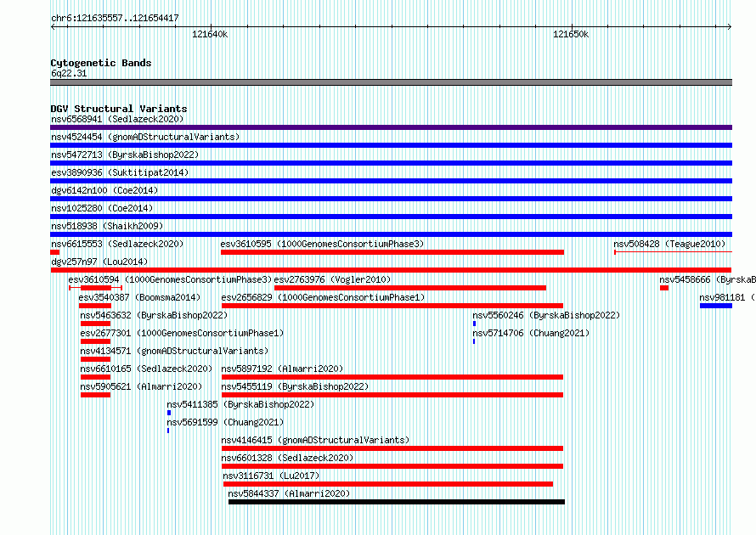Click the nsv5472713 ByrskaBishop2022 blue bar
This screenshot has height=535, width=756.
[391, 163]
